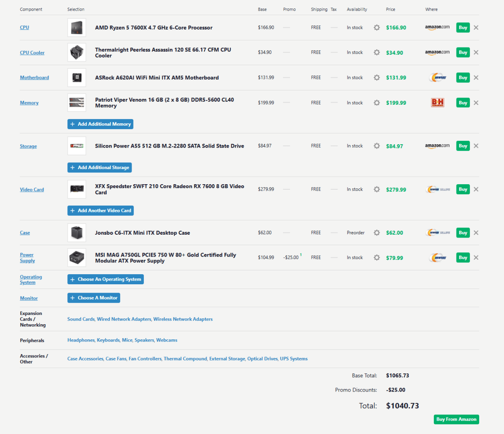Click gear icon in Power Supply row
Viewport: 504px width, 434px height.
click(x=377, y=257)
